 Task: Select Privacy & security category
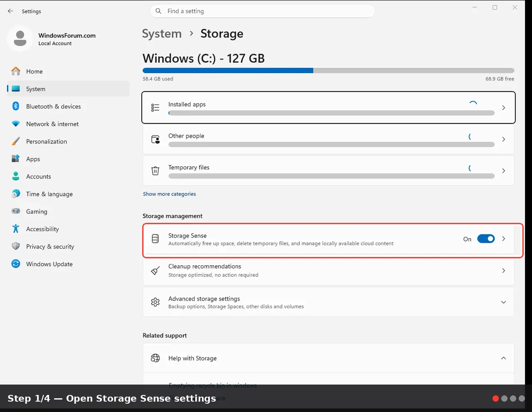pos(68,247)
